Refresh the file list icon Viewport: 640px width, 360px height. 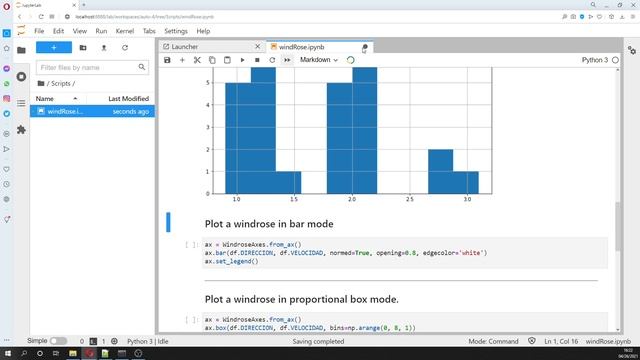point(125,48)
